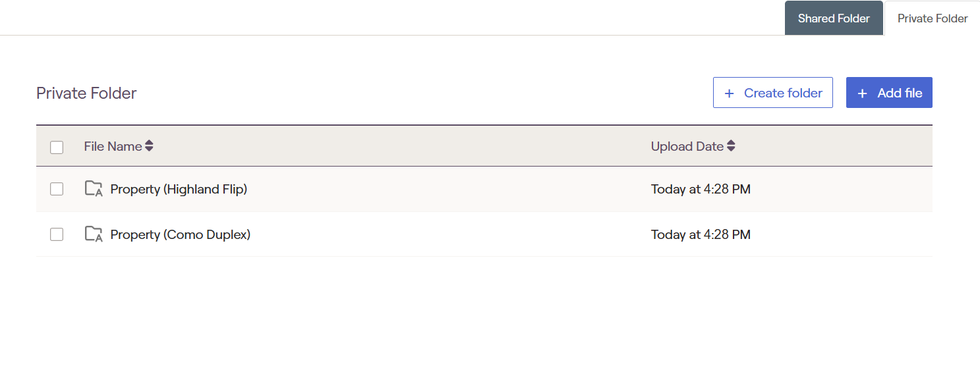Click the Upload Date column header label
The image size is (980, 368).
pos(687,146)
